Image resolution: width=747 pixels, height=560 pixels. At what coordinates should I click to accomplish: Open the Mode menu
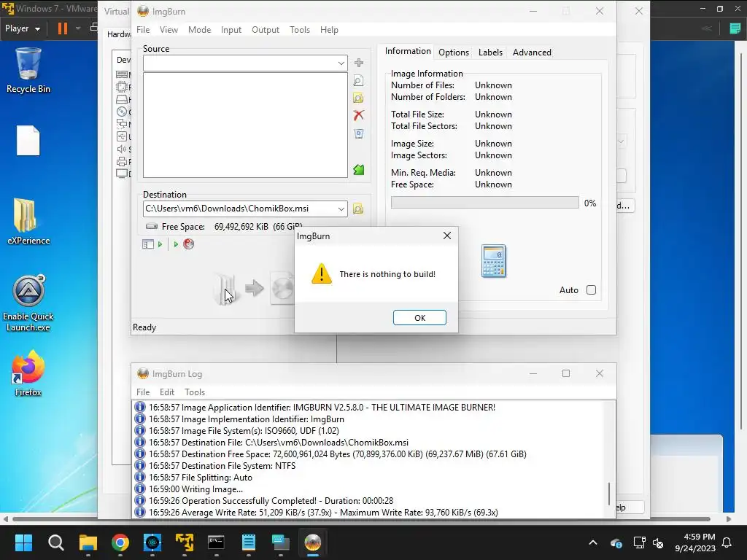pos(199,29)
